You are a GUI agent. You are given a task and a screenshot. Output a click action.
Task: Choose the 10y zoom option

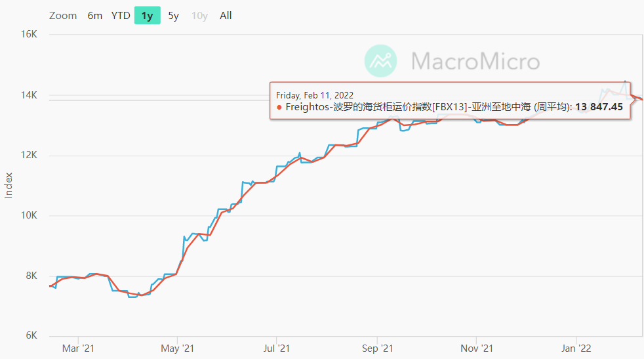tap(199, 16)
